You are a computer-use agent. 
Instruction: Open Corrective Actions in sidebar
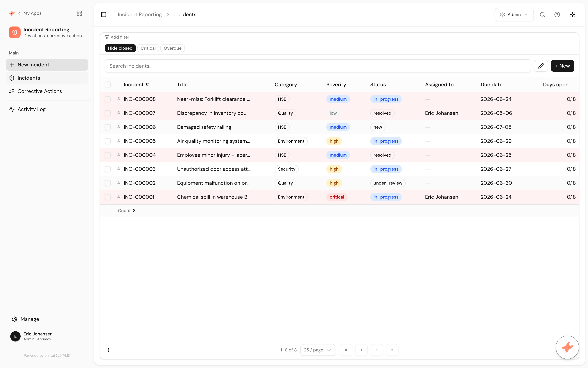(x=47, y=91)
